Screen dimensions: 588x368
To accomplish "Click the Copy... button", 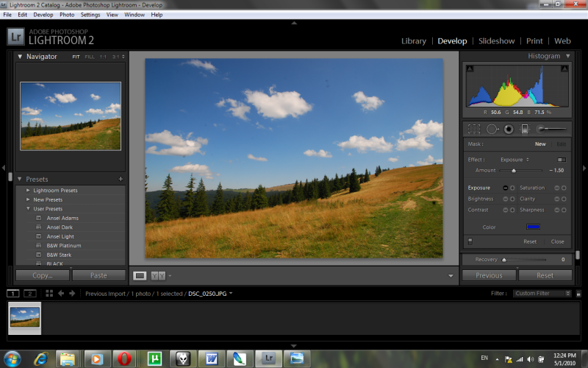I will tap(43, 275).
